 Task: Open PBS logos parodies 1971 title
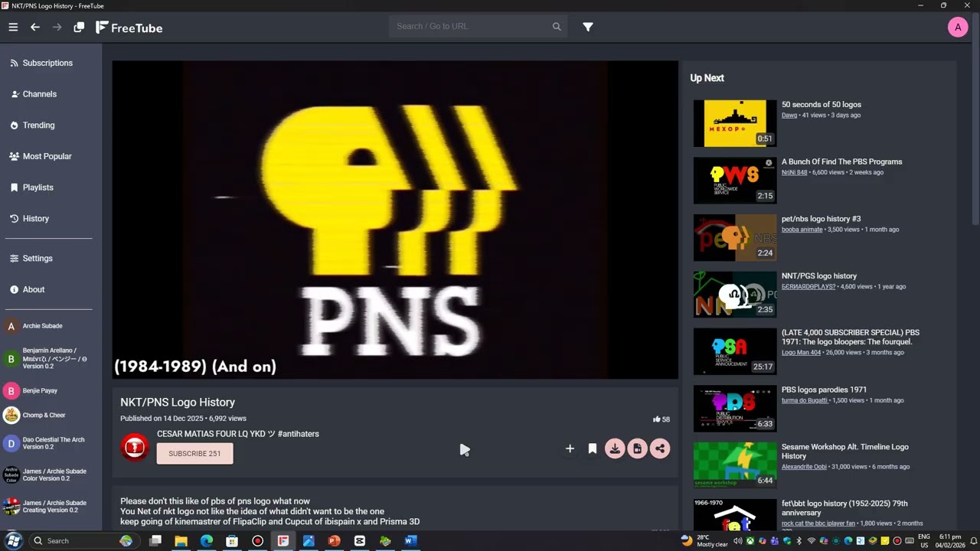point(824,390)
